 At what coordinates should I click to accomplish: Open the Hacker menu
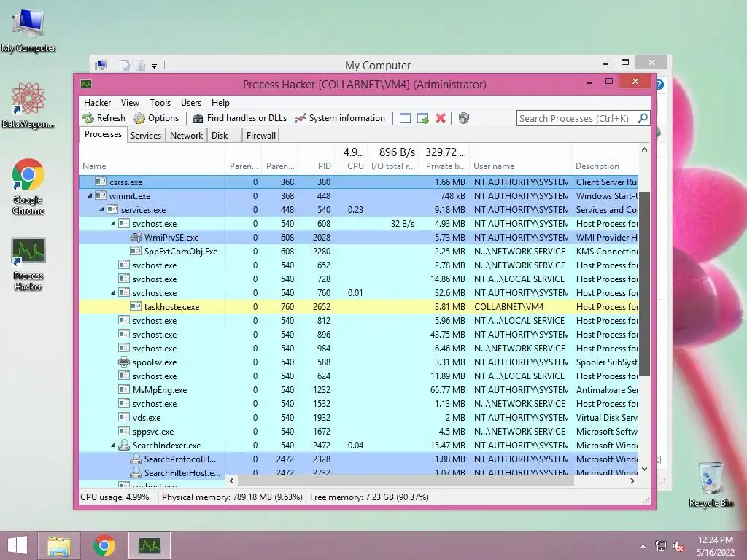[x=97, y=103]
